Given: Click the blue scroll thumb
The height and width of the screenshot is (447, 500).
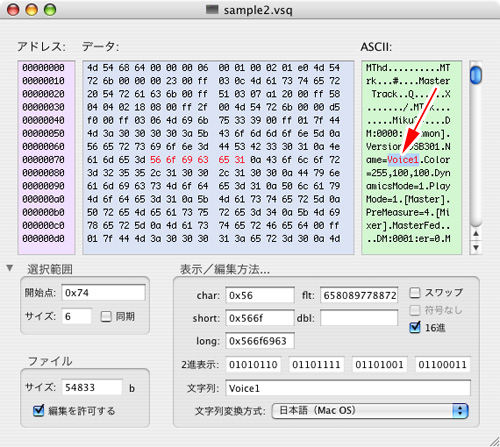Looking at the screenshot, I should (x=476, y=75).
